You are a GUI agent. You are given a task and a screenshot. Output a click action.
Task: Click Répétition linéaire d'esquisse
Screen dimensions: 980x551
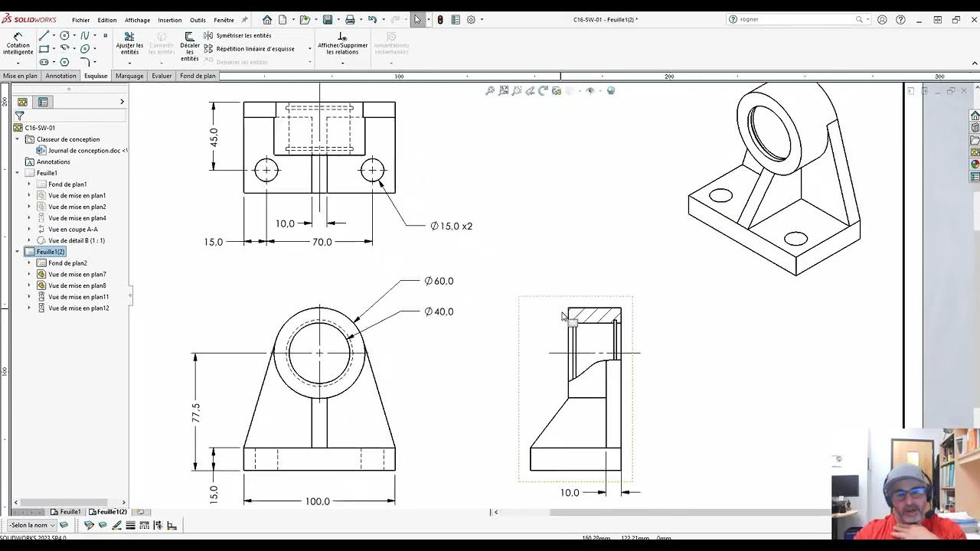click(x=249, y=49)
